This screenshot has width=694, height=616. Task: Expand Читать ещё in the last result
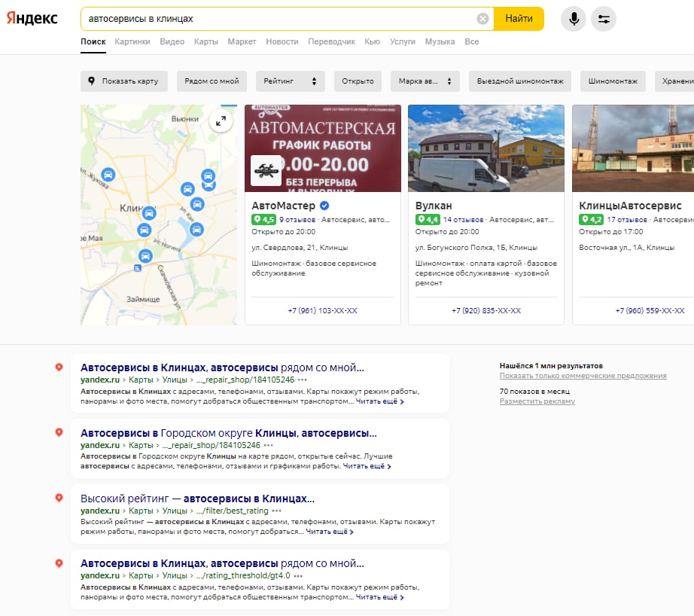pos(380,597)
